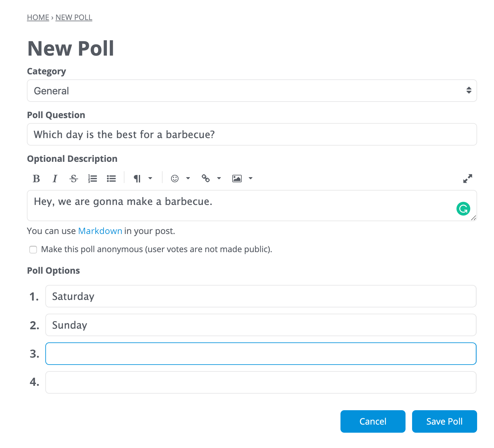Open the Category dropdown showing General
The width and height of the screenshot is (494, 448).
point(251,91)
